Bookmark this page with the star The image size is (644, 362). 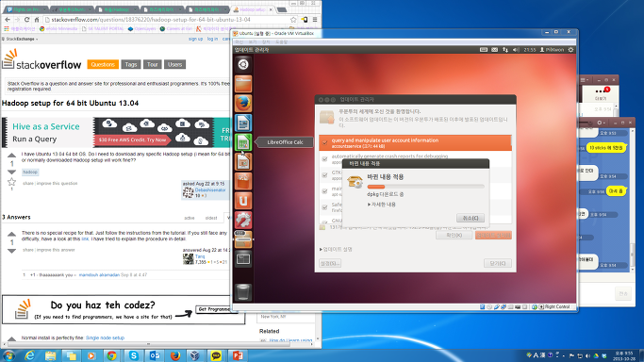(x=293, y=20)
